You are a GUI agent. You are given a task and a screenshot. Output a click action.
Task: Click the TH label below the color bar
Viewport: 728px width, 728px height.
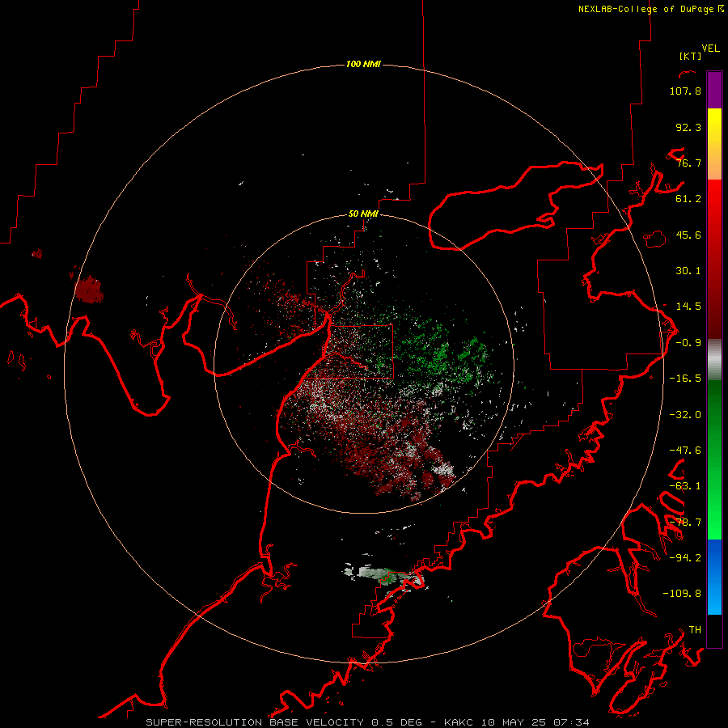(x=695, y=629)
